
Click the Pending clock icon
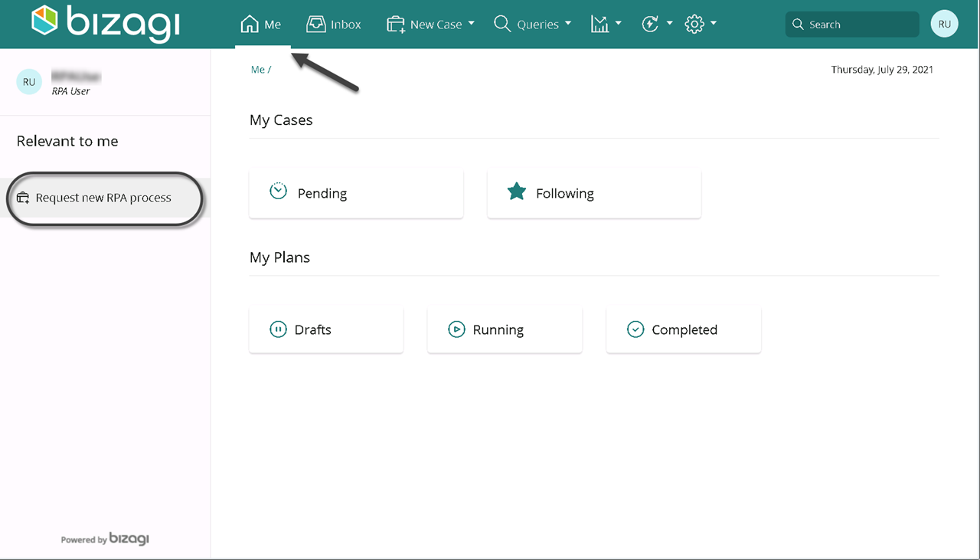pyautogui.click(x=279, y=192)
